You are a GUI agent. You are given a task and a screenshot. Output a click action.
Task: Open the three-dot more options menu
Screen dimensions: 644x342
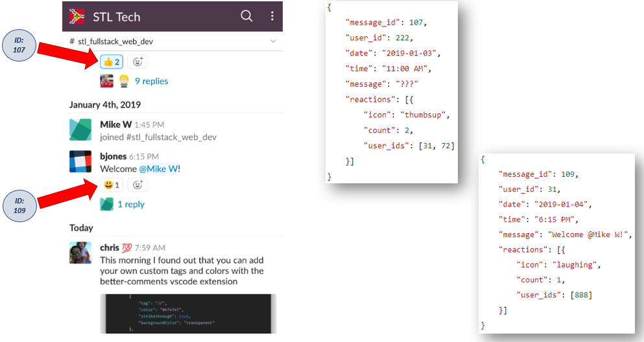point(272,16)
